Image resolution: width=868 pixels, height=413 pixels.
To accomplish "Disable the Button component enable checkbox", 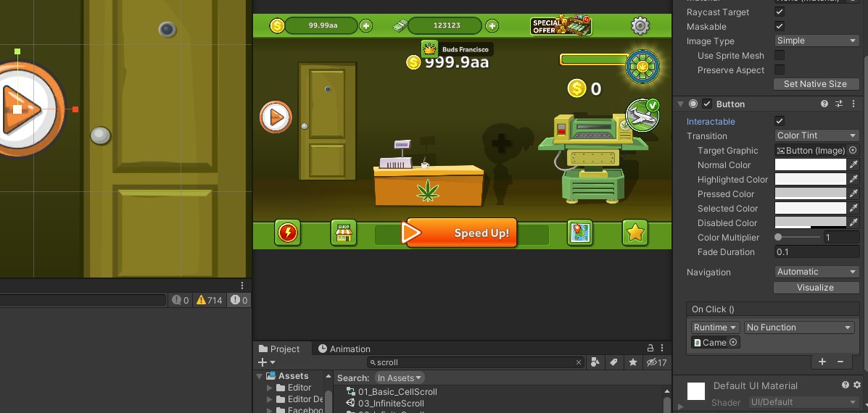I will [x=707, y=104].
